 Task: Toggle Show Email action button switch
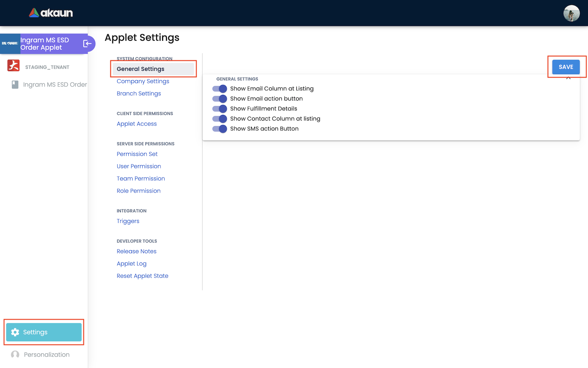click(x=220, y=99)
